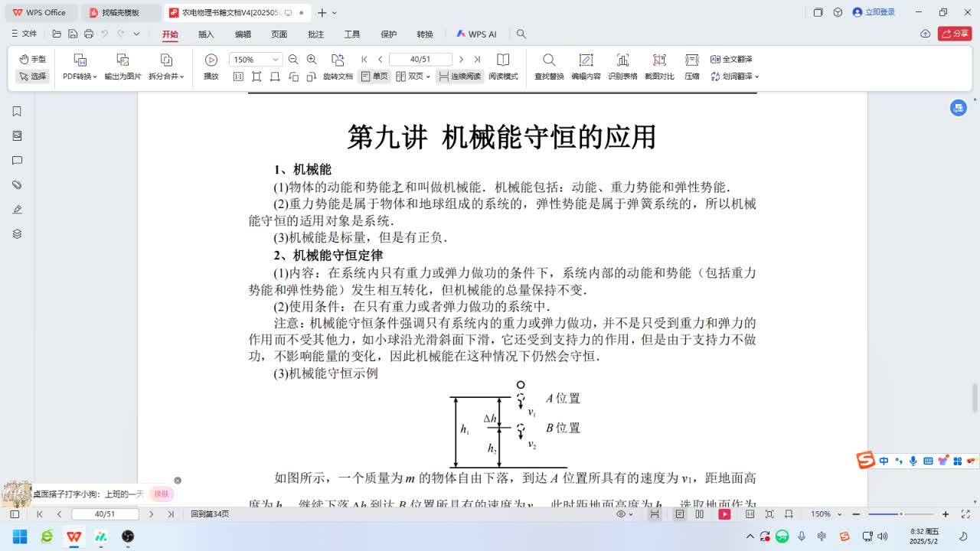Switch to the 插入 ribbon tab

206,34
